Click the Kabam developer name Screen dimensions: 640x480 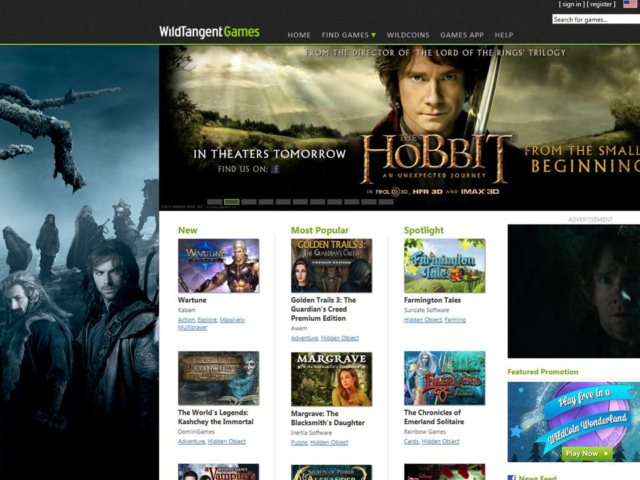pos(187,310)
